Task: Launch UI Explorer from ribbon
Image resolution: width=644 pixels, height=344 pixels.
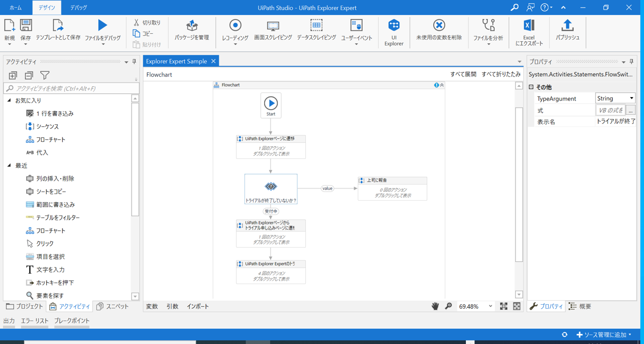Action: coord(394,32)
